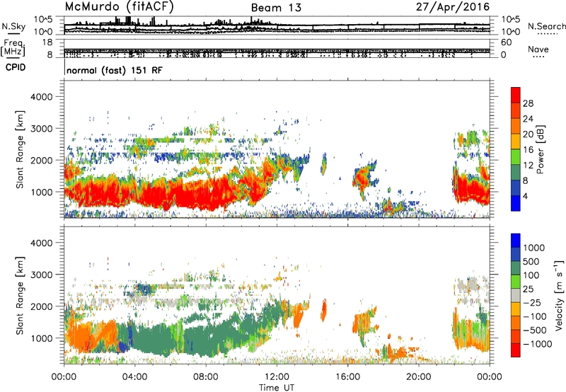
Task: Click the '4' Power colorbar value
Action: click(x=526, y=196)
